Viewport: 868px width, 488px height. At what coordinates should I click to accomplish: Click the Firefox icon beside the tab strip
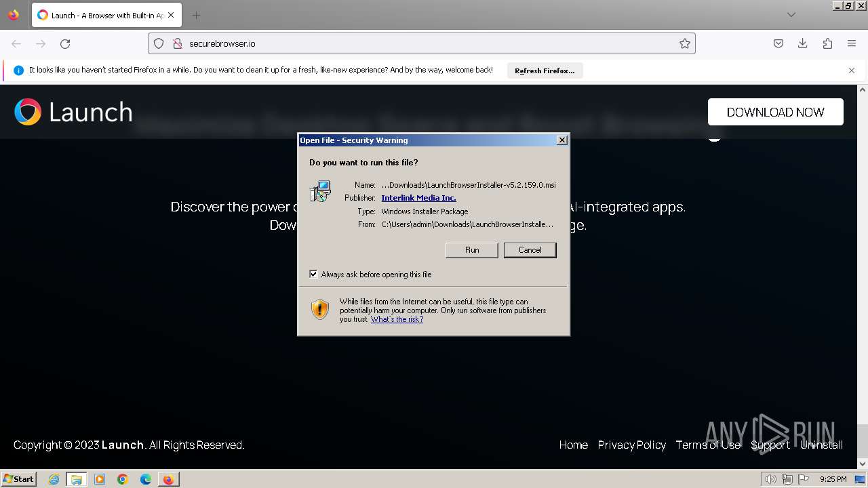[14, 15]
